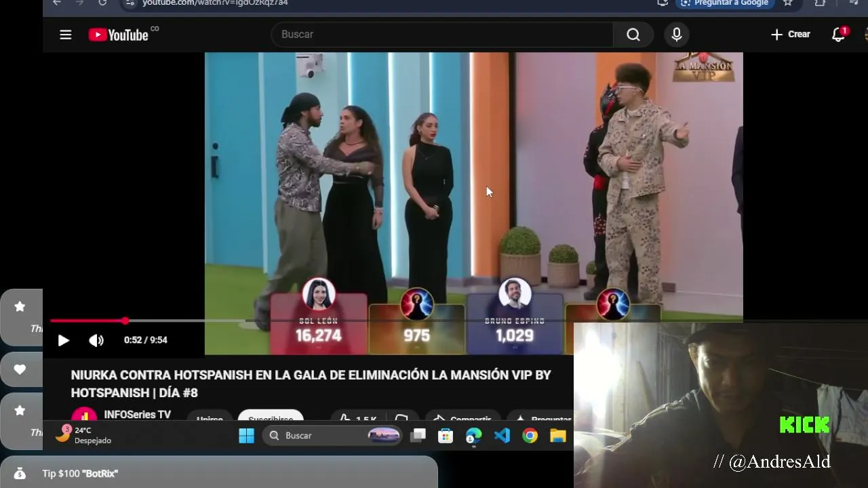Viewport: 868px width, 488px height.
Task: Play the paused video
Action: click(63, 340)
